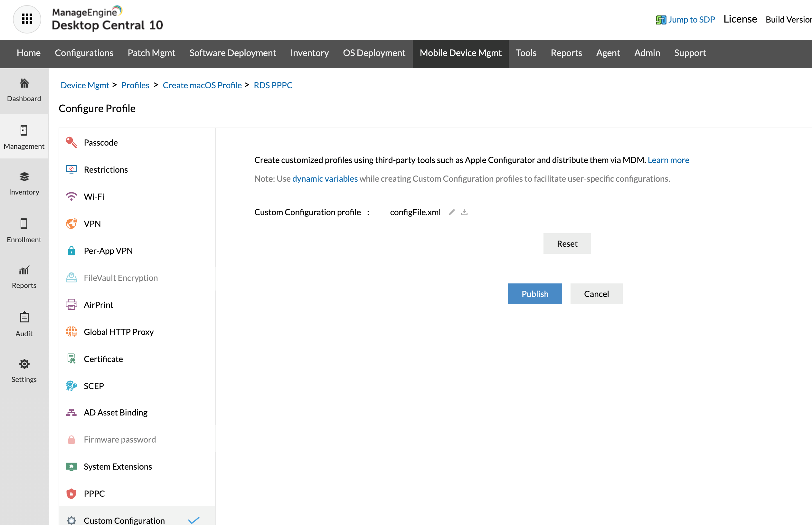The height and width of the screenshot is (525, 812).
Task: Click the Reset button
Action: (x=567, y=243)
